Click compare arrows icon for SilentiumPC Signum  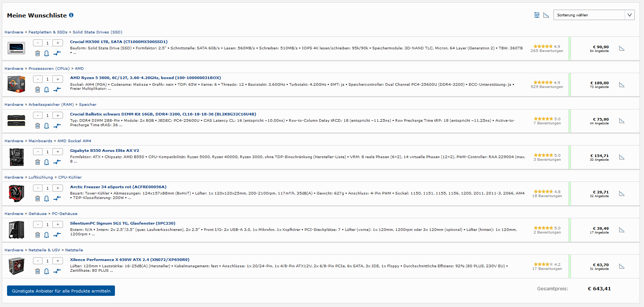(x=57, y=235)
